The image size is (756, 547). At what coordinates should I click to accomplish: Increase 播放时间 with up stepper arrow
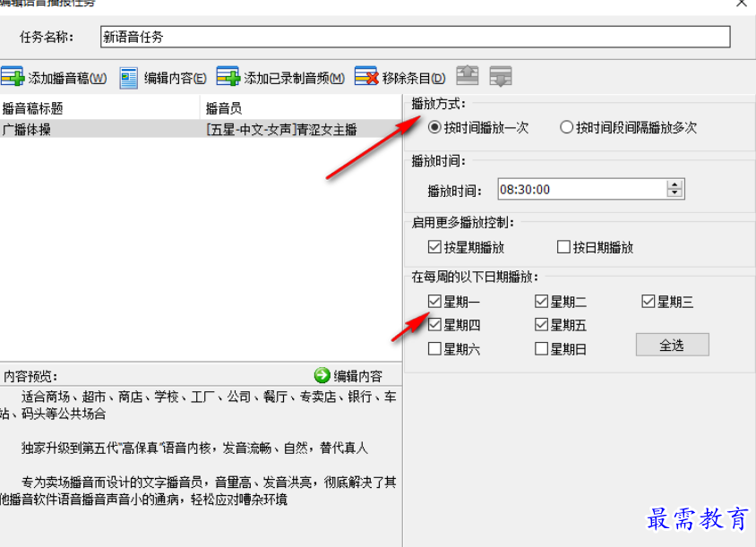674,184
